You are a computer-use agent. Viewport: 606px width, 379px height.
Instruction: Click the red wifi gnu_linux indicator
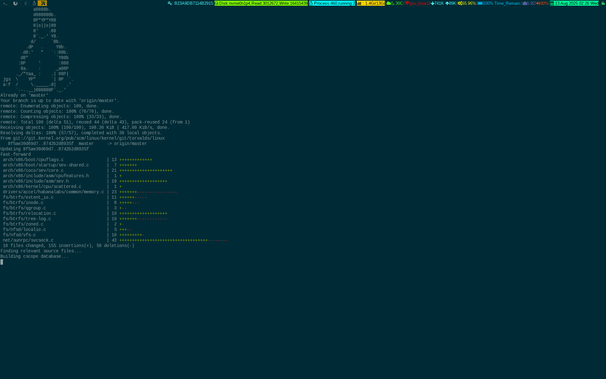417,3
